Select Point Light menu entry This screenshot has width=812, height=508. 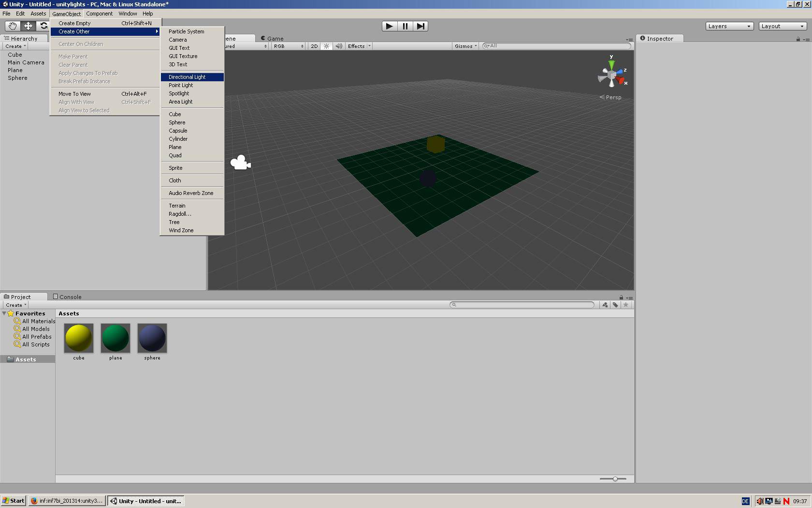pos(181,85)
